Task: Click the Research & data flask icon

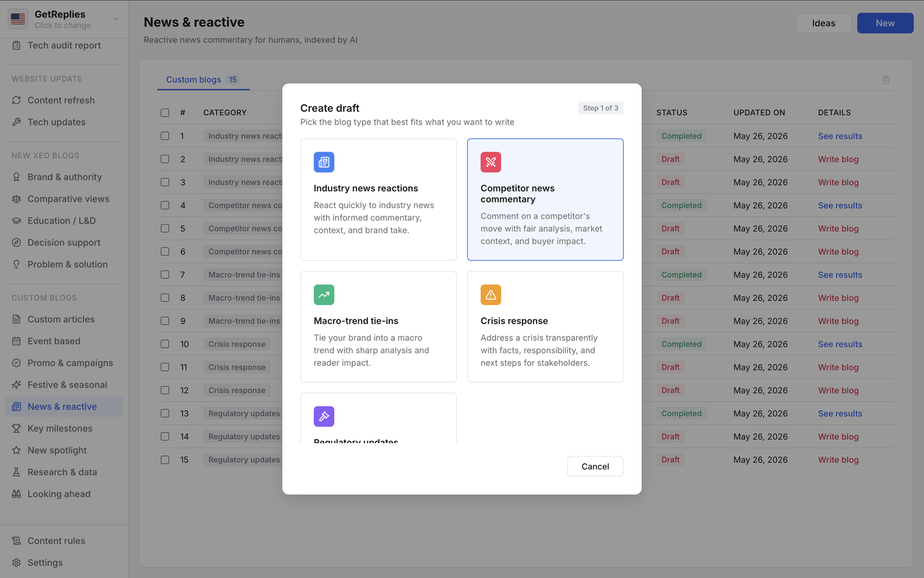Action: (x=17, y=472)
